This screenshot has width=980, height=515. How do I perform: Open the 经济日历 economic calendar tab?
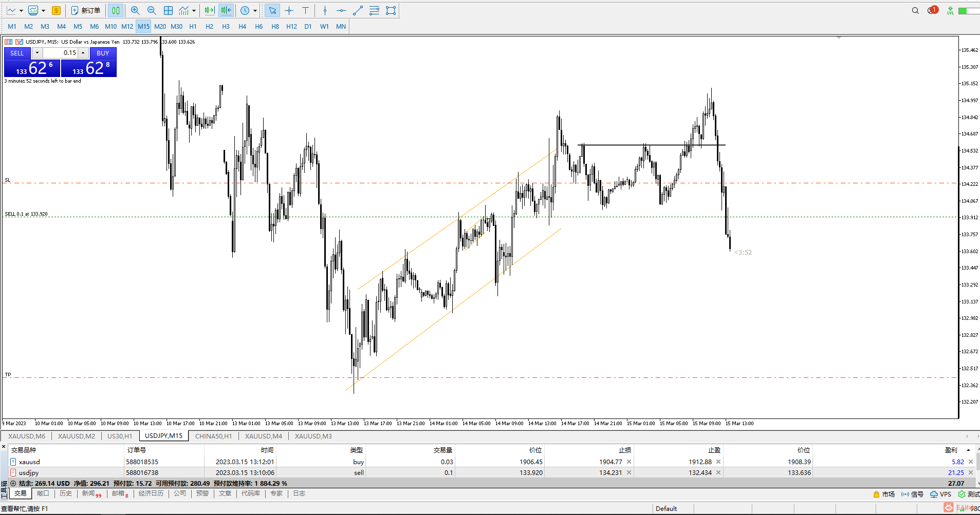[151, 493]
